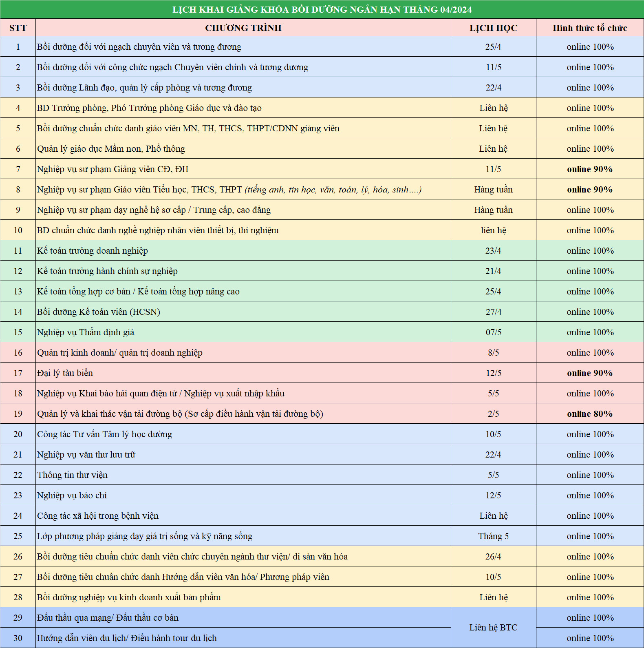The image size is (644, 648).
Task: Select the online 80% cell in row 19
Action: point(589,414)
